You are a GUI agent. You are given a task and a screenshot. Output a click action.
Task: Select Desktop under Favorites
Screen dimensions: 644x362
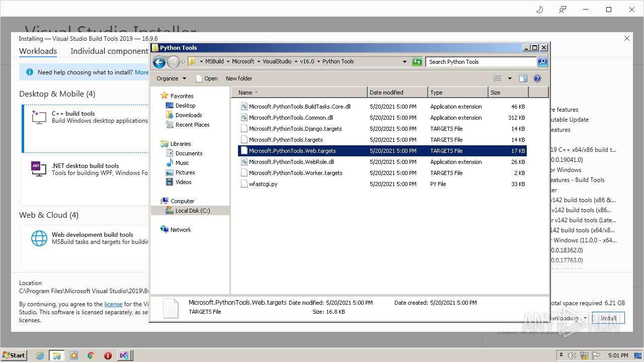(x=185, y=106)
